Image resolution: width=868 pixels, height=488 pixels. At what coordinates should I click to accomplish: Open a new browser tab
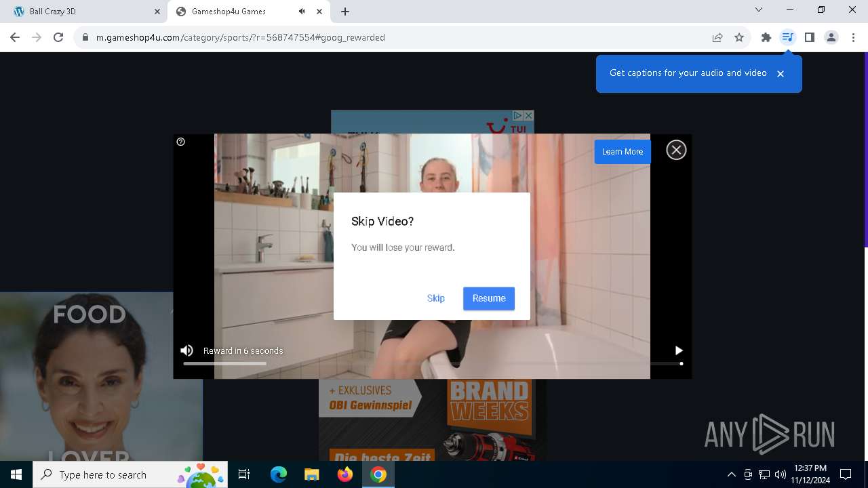pyautogui.click(x=345, y=12)
